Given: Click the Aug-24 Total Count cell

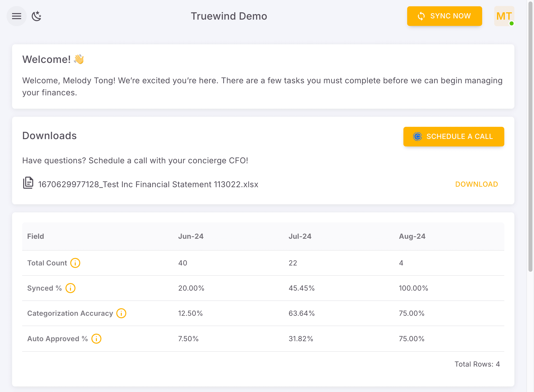Looking at the screenshot, I should pyautogui.click(x=401, y=263).
